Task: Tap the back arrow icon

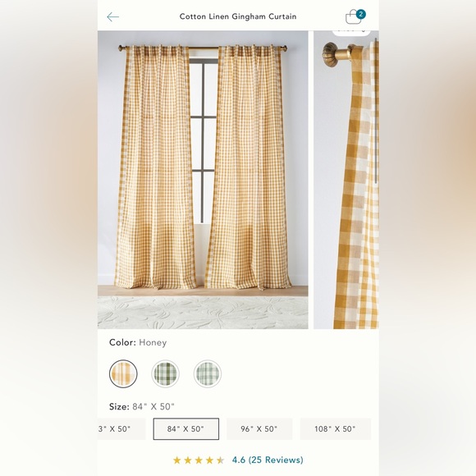Action: pyautogui.click(x=113, y=16)
